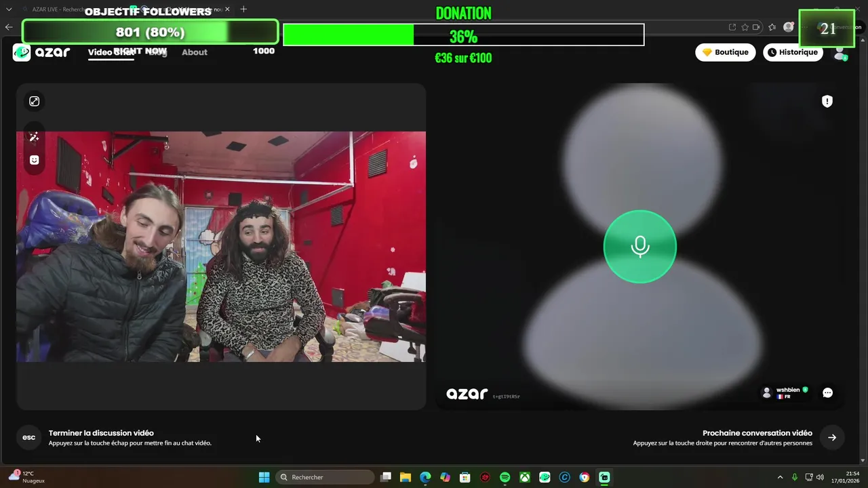View wshbien user profile
The width and height of the screenshot is (868, 488).
[785, 392]
